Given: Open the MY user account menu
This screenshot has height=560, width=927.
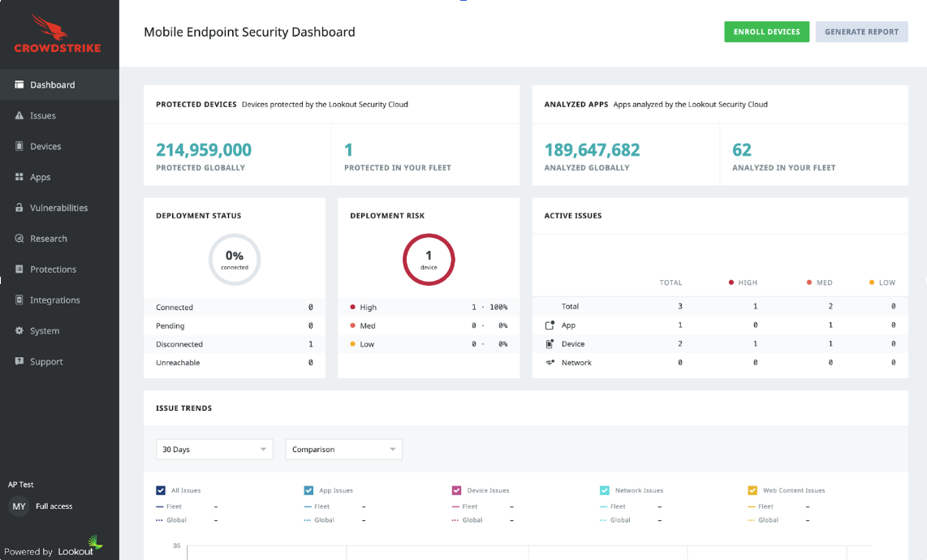Looking at the screenshot, I should click(19, 506).
